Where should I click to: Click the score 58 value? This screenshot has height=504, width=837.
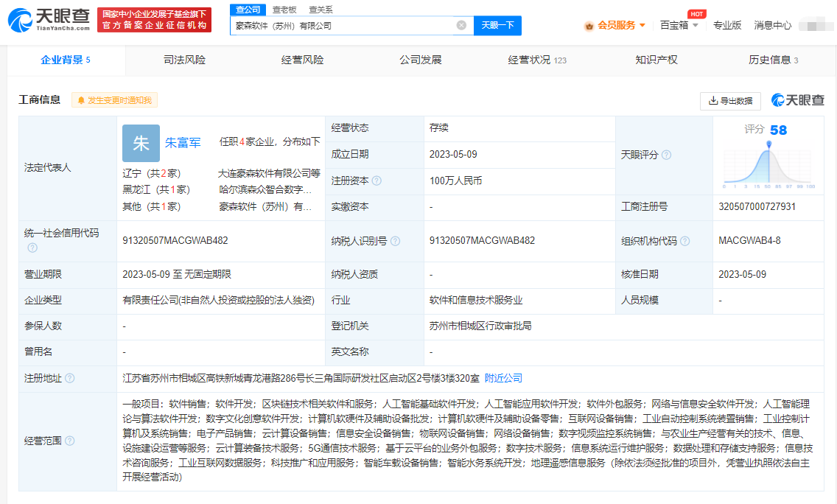(778, 130)
